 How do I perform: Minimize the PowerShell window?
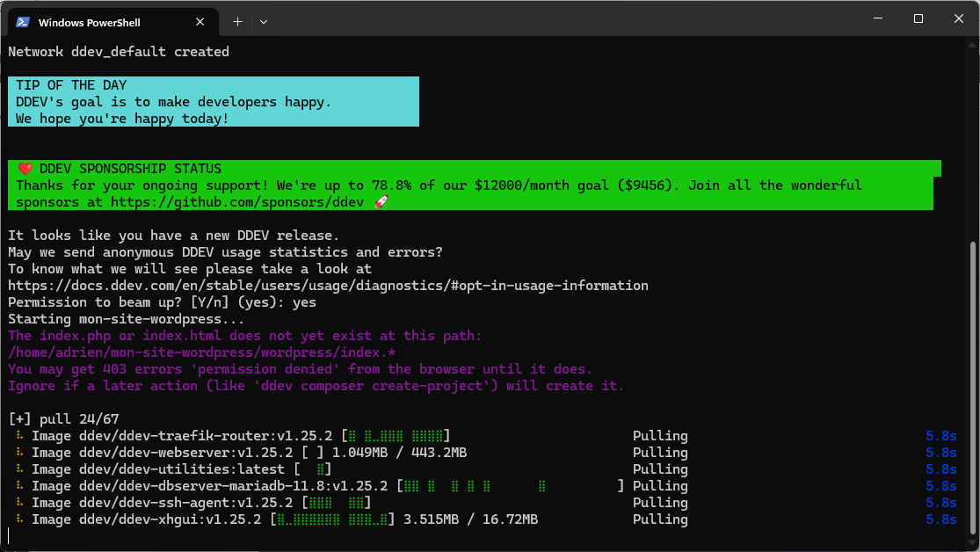click(x=878, y=18)
